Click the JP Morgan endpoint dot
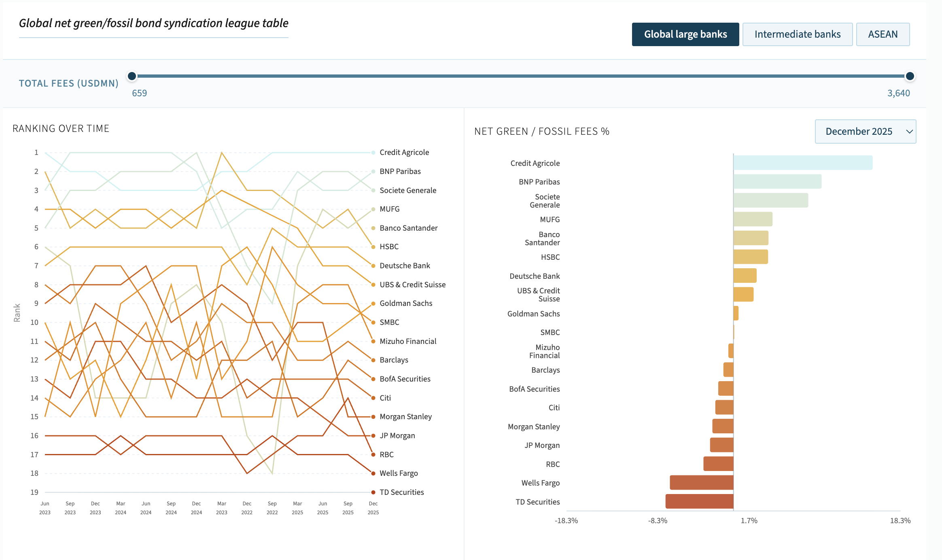This screenshot has width=942, height=560. click(373, 436)
